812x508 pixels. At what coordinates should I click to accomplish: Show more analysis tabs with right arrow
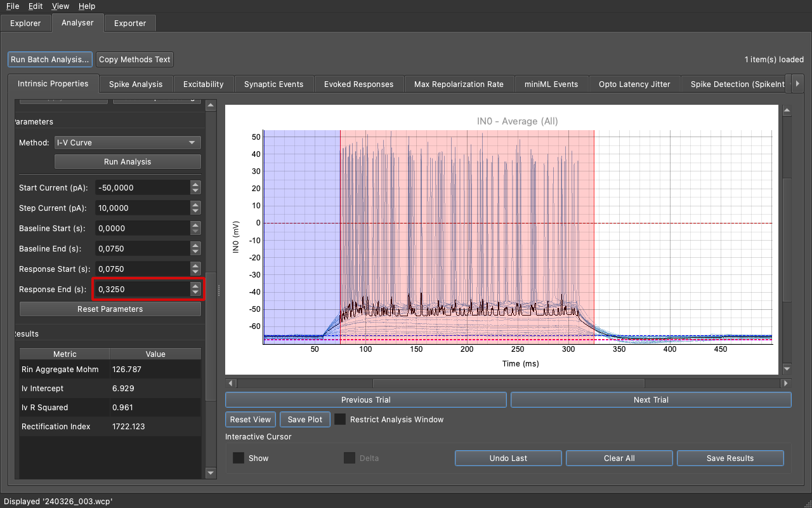pyautogui.click(x=798, y=84)
